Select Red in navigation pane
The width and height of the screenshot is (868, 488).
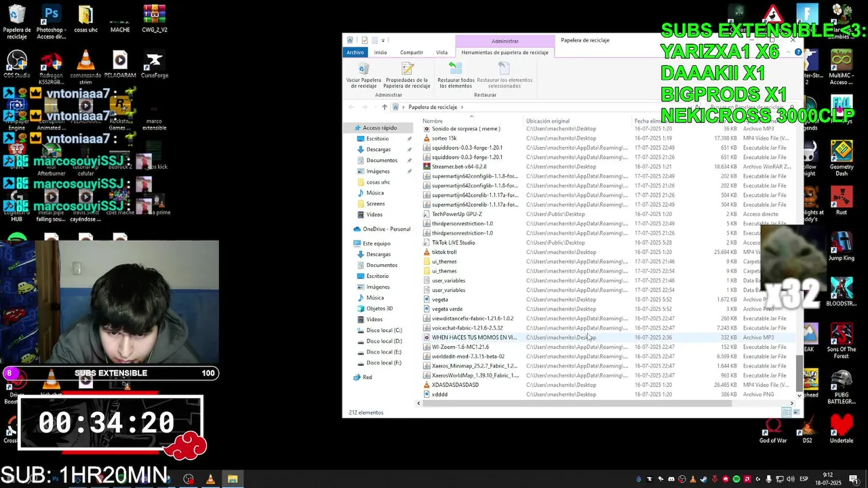click(367, 377)
